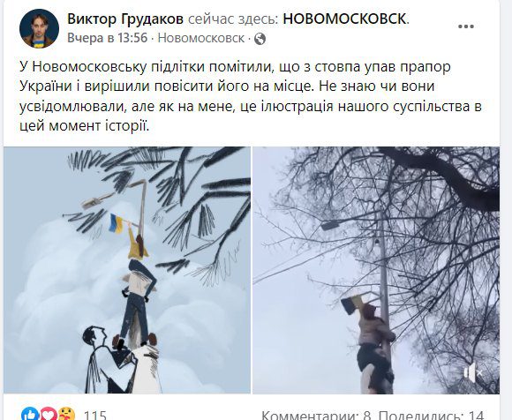
Task: Unmute the video with the speaker icon
Action: 474,372
